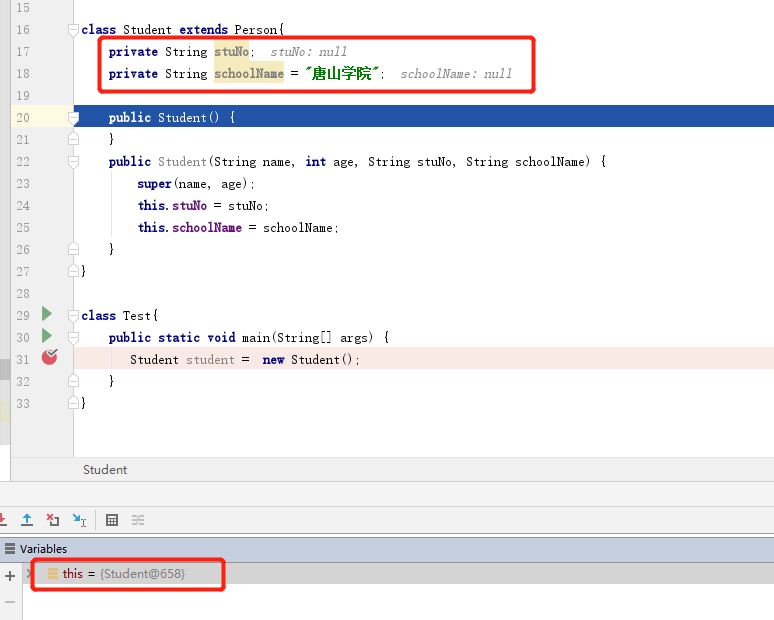Click 'Person' in the class declaration

pos(256,30)
